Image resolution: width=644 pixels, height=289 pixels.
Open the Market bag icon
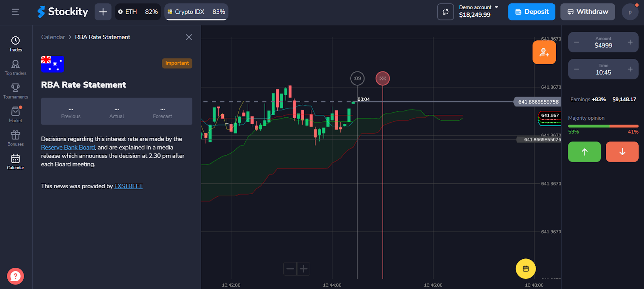[15, 114]
